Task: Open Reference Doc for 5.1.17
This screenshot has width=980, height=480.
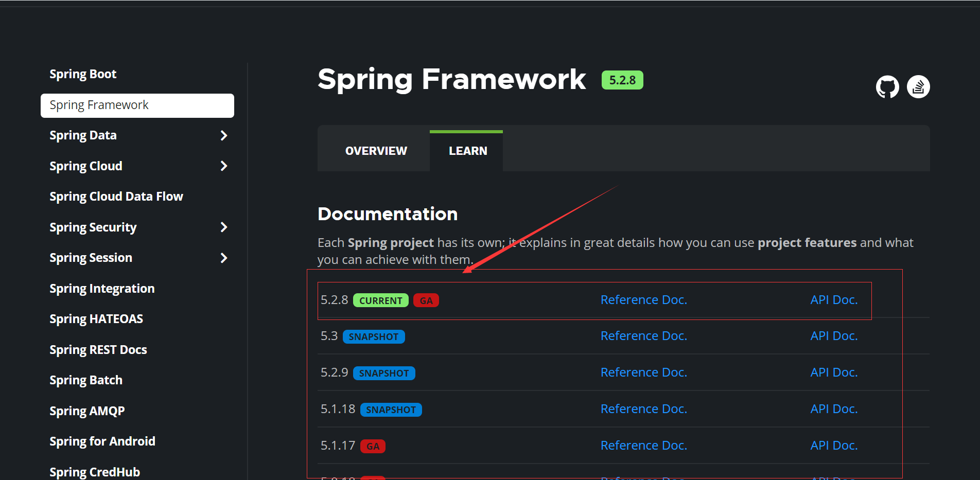Action: [x=643, y=445]
